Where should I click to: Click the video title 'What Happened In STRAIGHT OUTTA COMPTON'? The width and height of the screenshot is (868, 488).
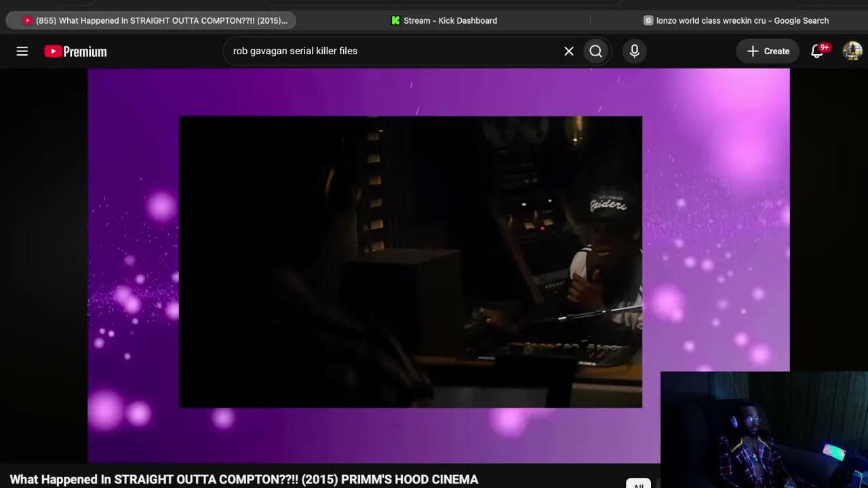[x=244, y=479]
